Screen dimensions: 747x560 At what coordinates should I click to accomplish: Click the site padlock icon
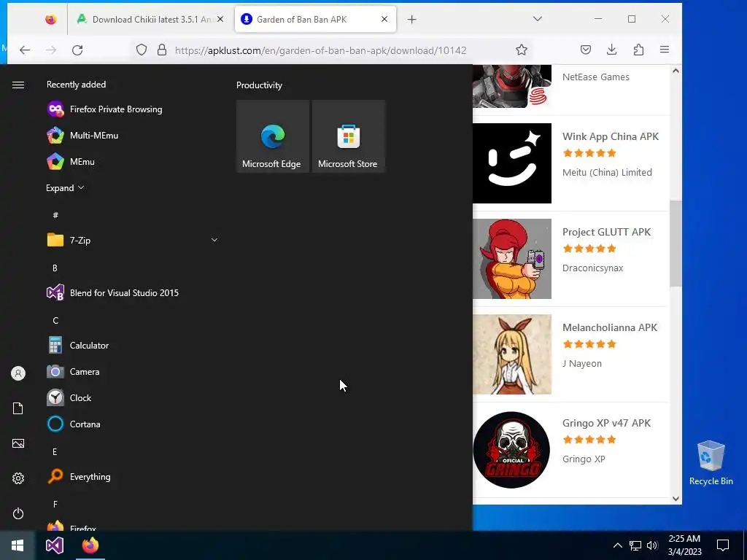tap(162, 50)
